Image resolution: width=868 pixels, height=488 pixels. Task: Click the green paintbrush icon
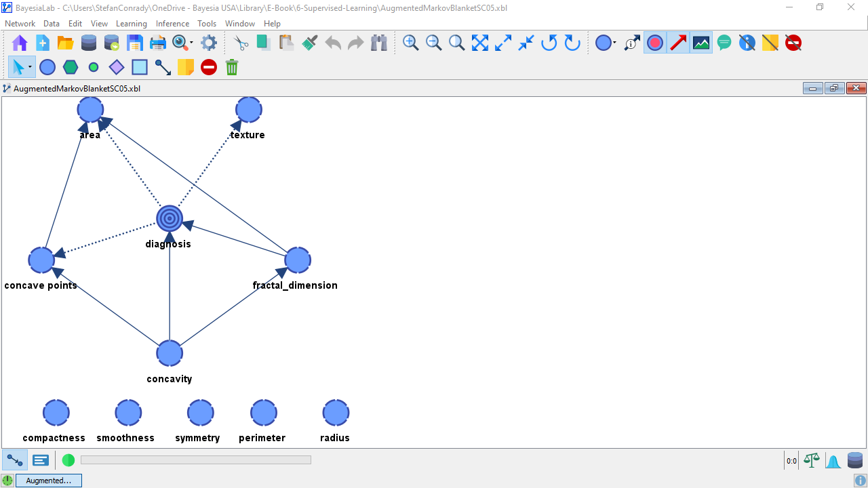[310, 43]
